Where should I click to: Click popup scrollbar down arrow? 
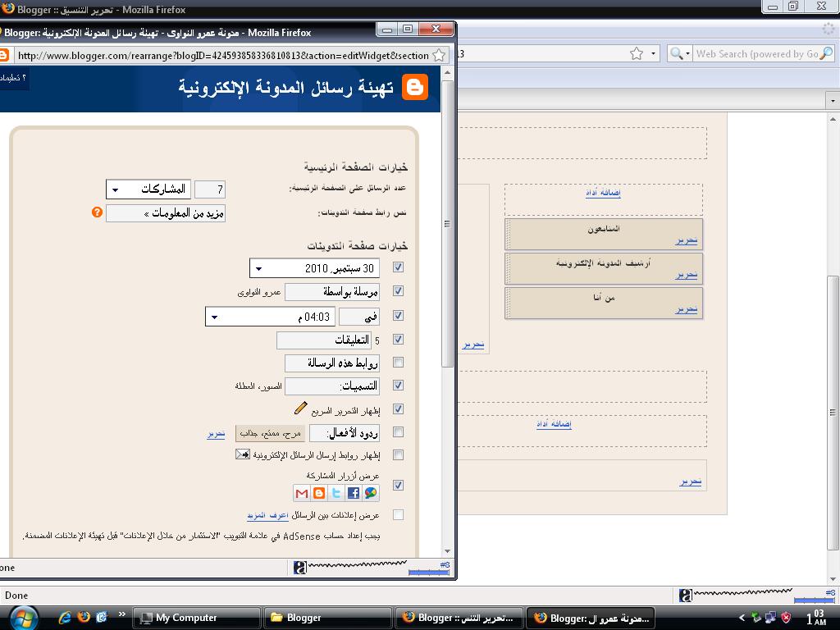click(448, 551)
